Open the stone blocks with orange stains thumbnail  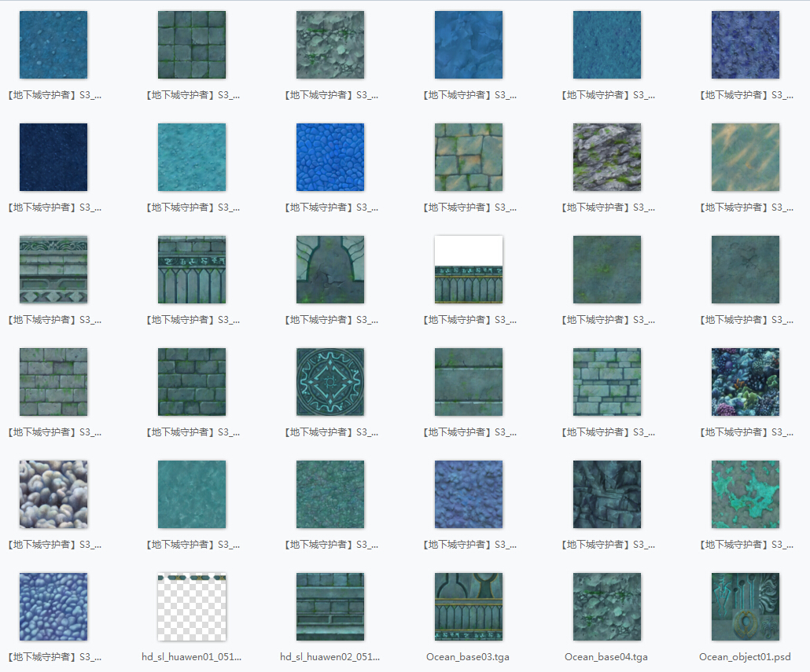(469, 157)
